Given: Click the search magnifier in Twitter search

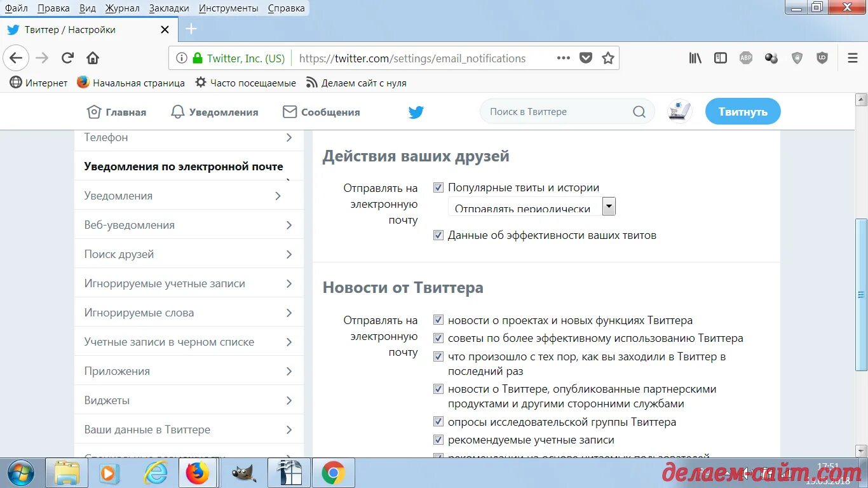Looking at the screenshot, I should point(639,112).
